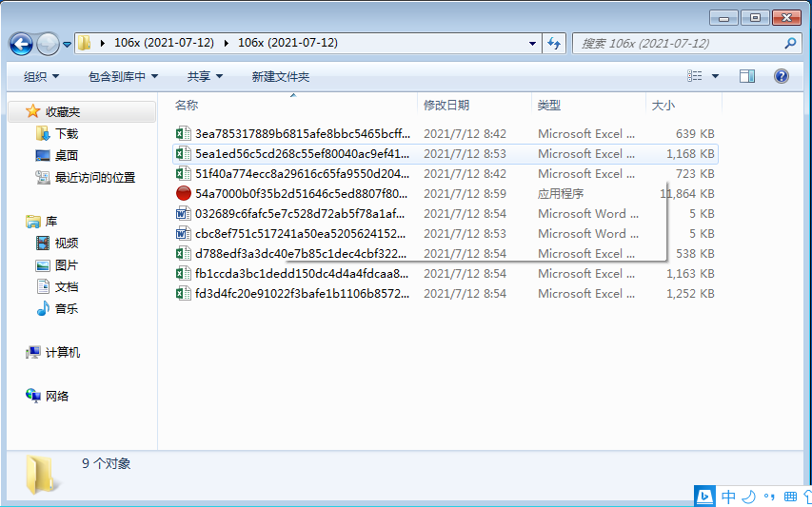Screen dimensions: 812x507
Task: Open the soft keyboard icon in IME bar
Action: pos(790,497)
